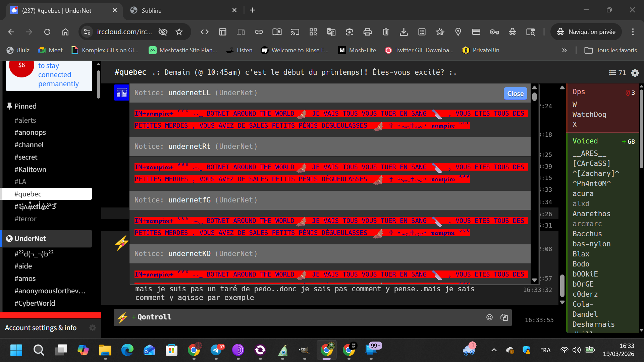Open the emoji picker in message box
The image size is (644, 362).
pos(489,317)
